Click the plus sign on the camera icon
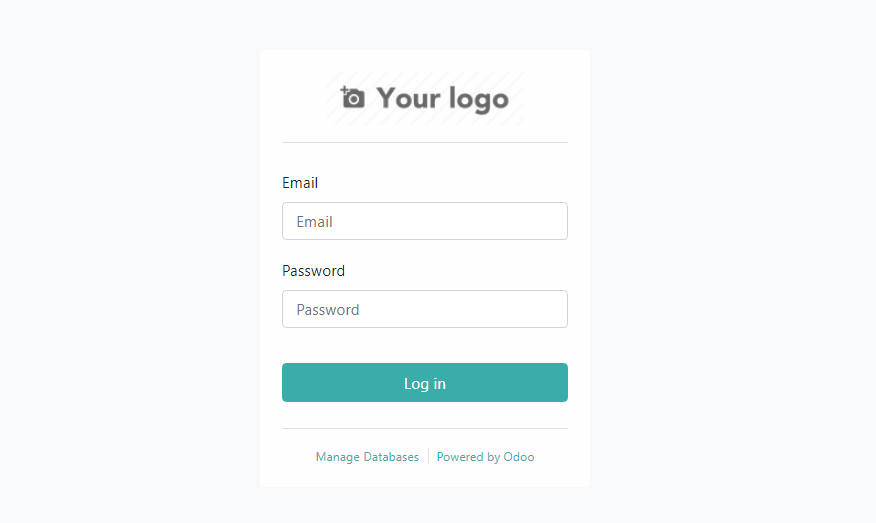The height and width of the screenshot is (523, 876). coord(344,89)
